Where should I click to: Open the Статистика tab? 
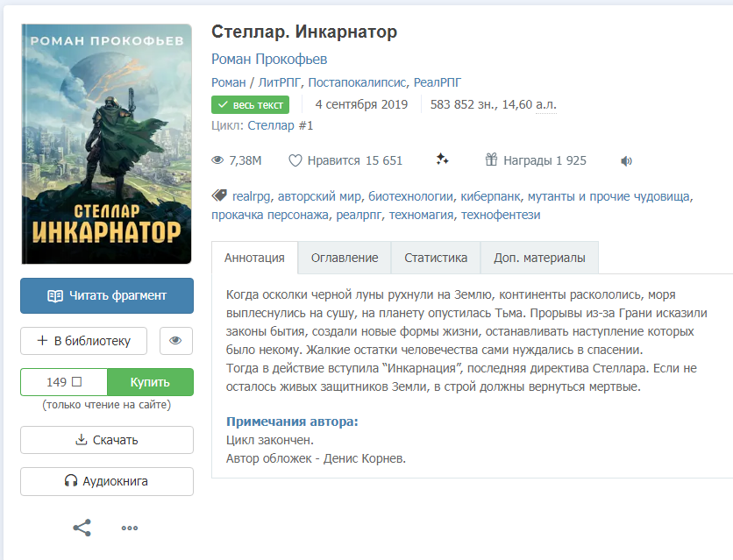click(436, 258)
